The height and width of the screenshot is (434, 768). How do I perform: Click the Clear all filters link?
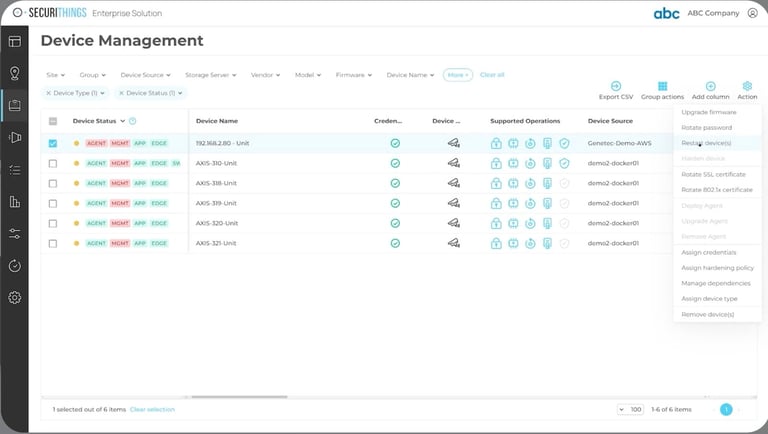[492, 75]
